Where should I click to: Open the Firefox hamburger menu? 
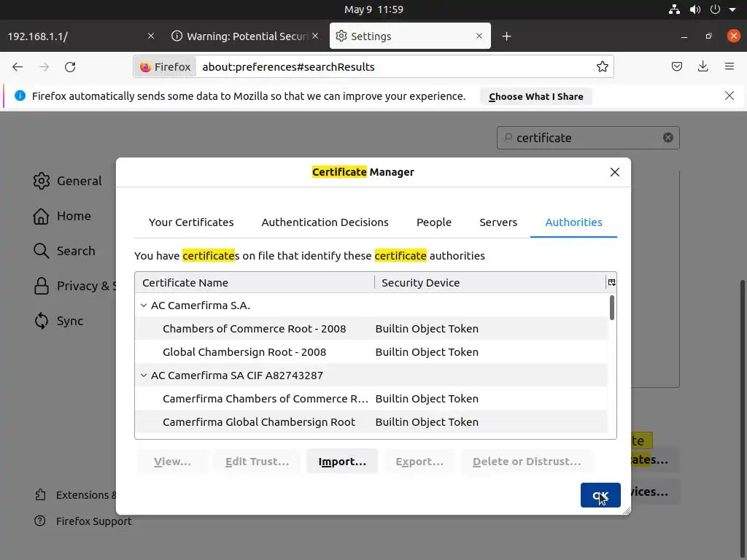click(729, 66)
